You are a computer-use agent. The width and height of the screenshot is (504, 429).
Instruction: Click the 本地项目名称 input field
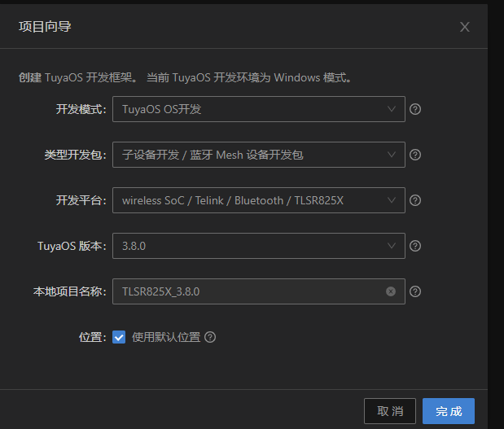(259, 291)
